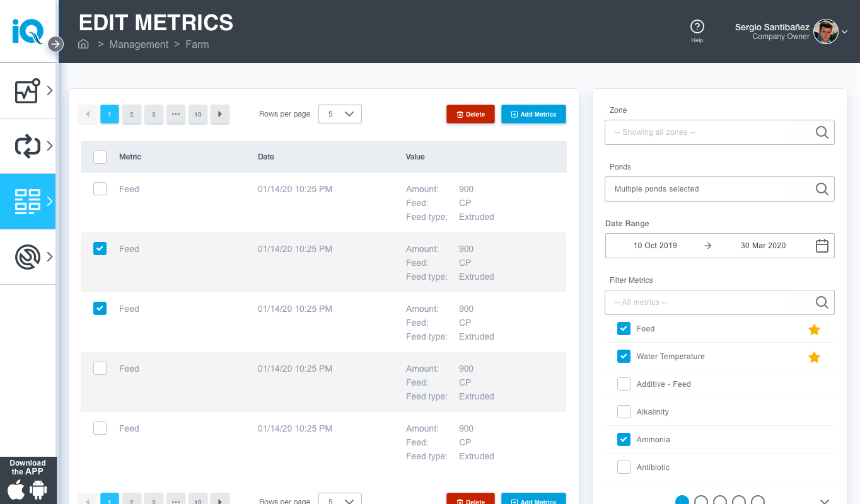Click Management in the breadcrumb

[x=139, y=44]
